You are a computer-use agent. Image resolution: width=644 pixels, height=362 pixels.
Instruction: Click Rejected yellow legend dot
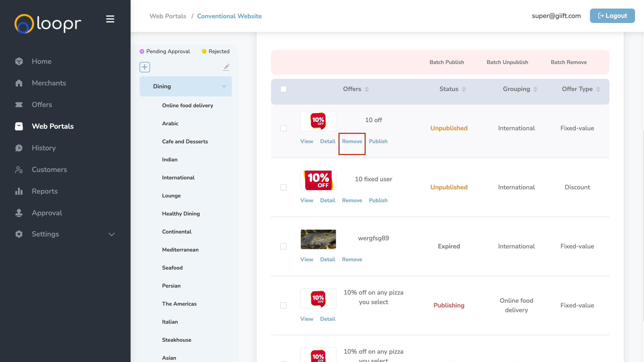tap(204, 51)
